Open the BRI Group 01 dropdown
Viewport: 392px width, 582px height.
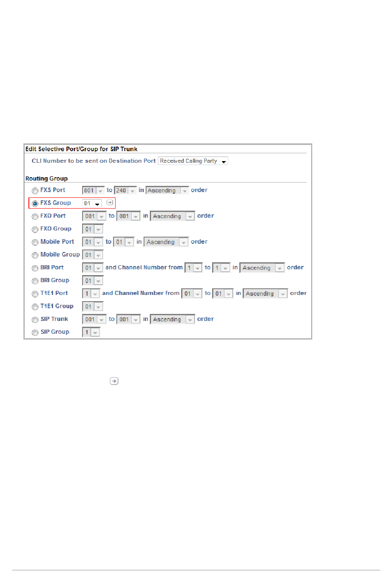[93, 280]
